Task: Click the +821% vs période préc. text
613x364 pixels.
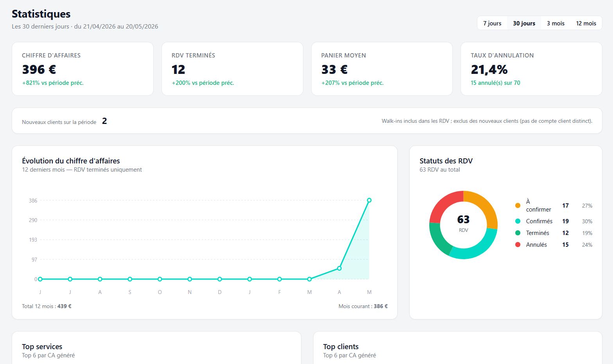Action: click(53, 83)
